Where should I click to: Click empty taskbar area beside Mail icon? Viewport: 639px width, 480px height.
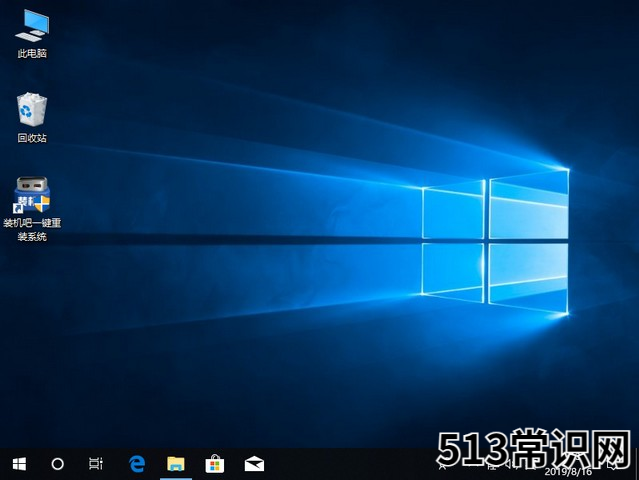346,464
